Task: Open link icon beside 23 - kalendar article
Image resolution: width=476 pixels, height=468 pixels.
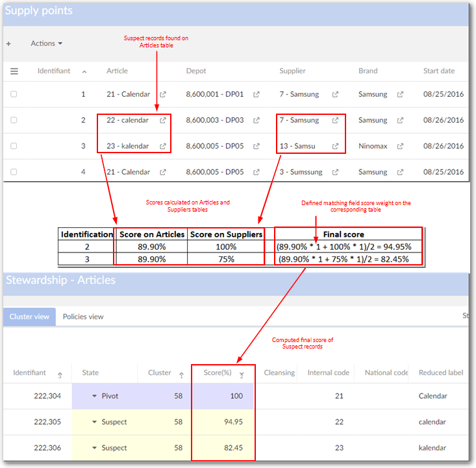Action: (163, 146)
